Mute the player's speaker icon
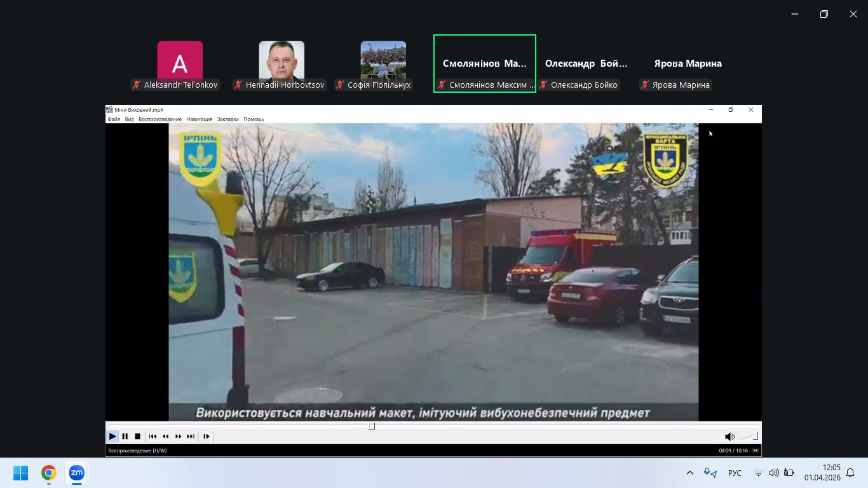Screen dimensions: 868x488 729,437
